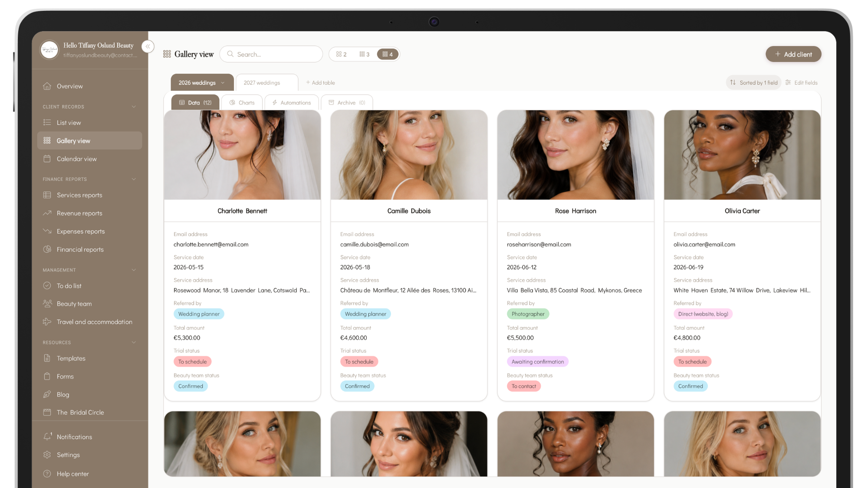
Task: Click Add table
Action: (x=320, y=82)
